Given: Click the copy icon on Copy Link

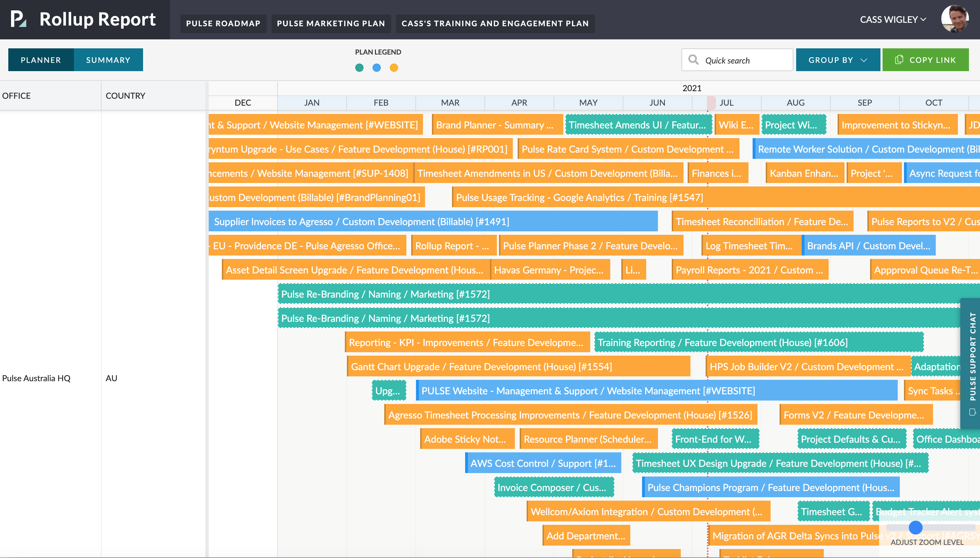Looking at the screenshot, I should click(899, 60).
